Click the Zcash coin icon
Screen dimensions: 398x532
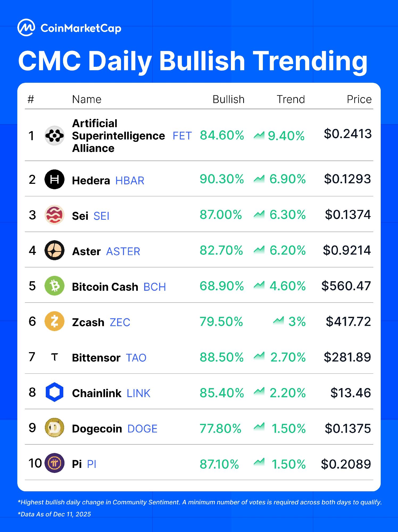(x=54, y=321)
